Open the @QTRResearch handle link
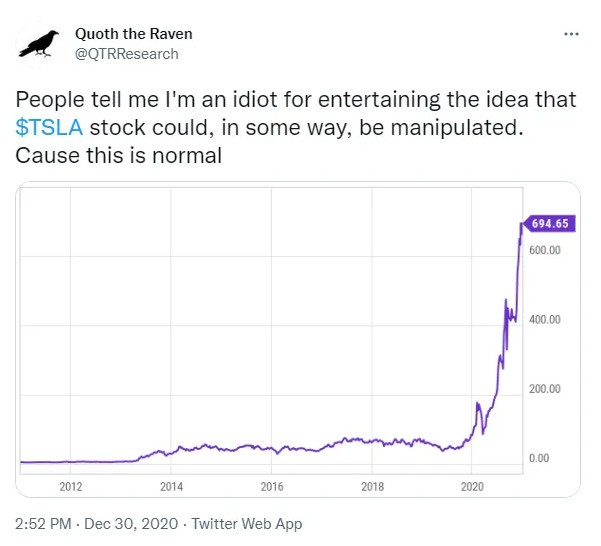The height and width of the screenshot is (546, 601). pos(126,54)
